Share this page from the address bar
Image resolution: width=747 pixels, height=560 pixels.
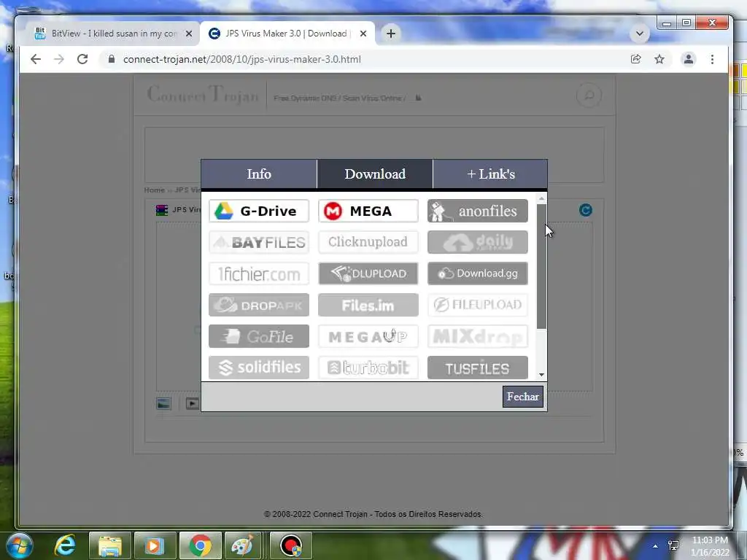click(635, 59)
